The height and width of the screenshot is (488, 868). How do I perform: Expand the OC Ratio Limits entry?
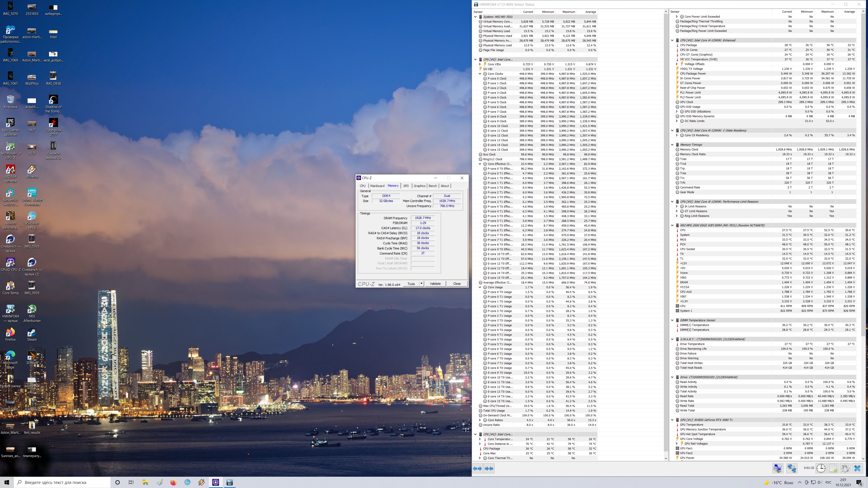pos(677,121)
